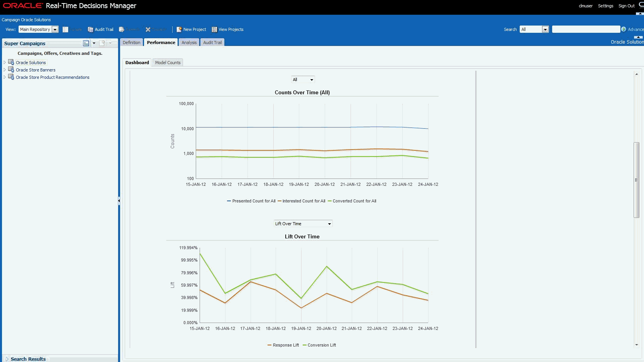The height and width of the screenshot is (362, 644).
Task: Click the Lift Over Time chart title
Action: coord(302,236)
